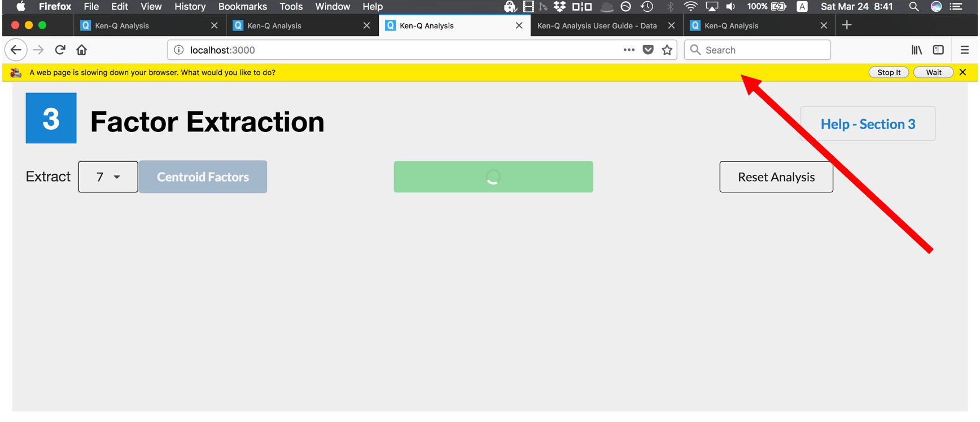This screenshot has height=422, width=980.
Task: Click the Bluetooth menu bar icon
Action: coord(670,6)
